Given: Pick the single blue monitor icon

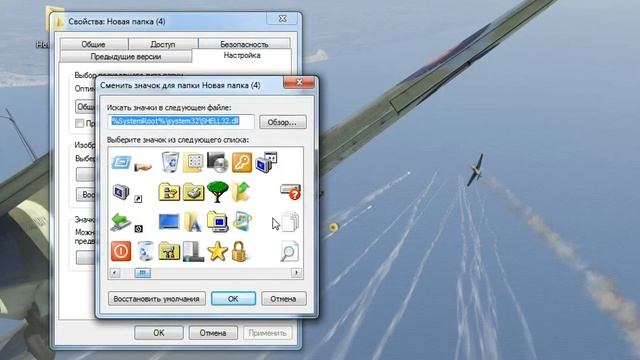Looking at the screenshot, I should pyautogui.click(x=121, y=191).
